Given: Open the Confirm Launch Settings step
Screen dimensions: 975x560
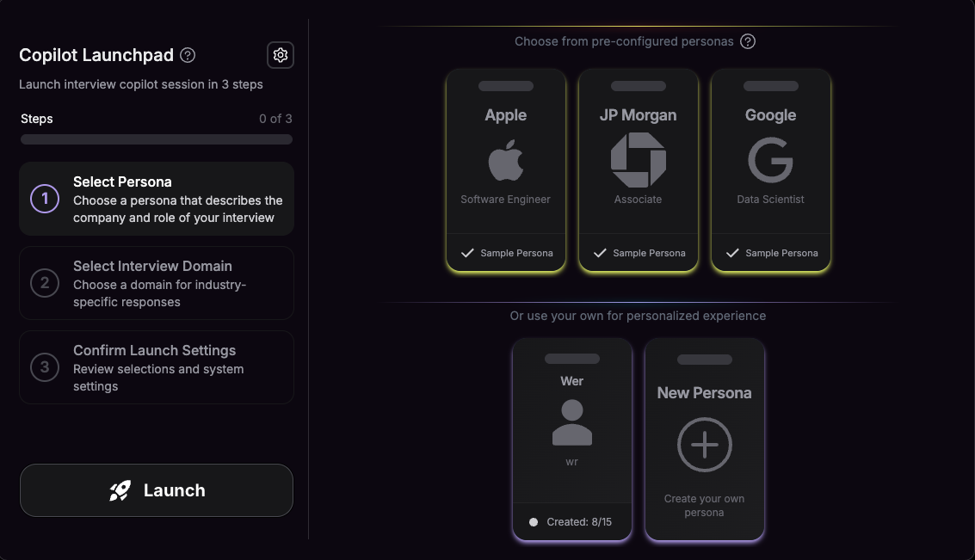Looking at the screenshot, I should click(x=157, y=367).
